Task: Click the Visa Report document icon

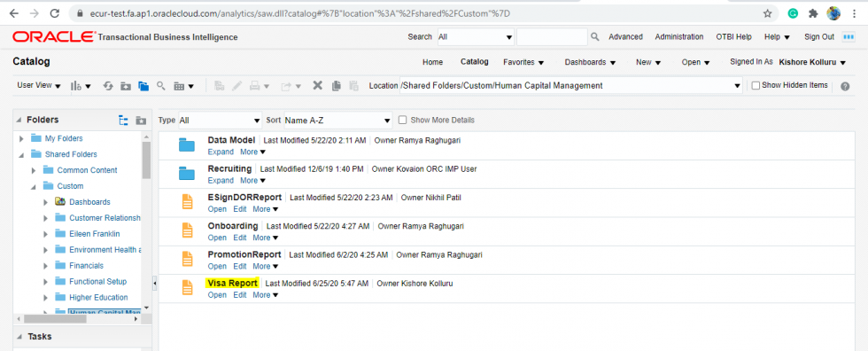Action: click(188, 288)
